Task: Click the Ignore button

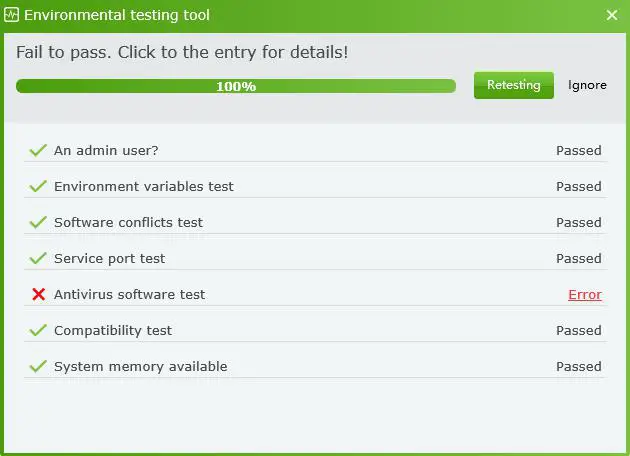Action: pos(587,85)
